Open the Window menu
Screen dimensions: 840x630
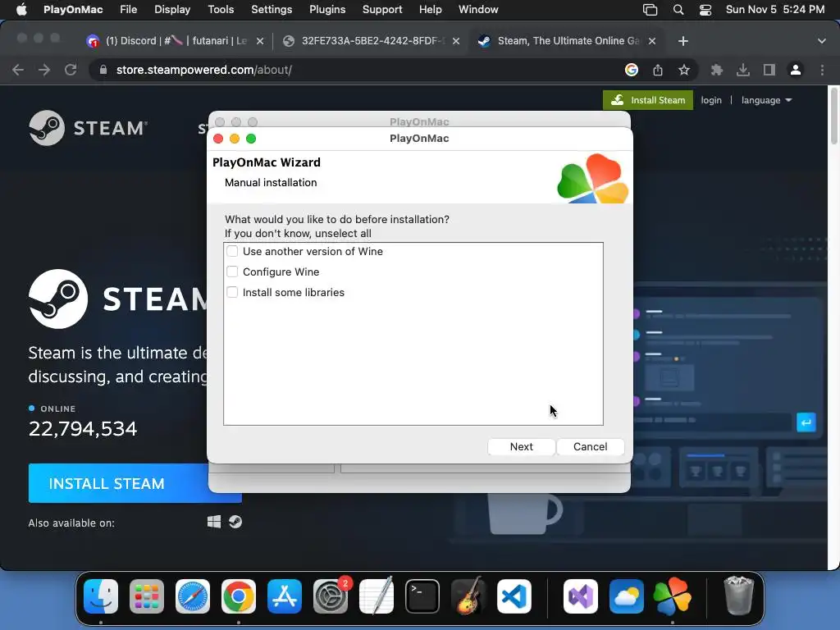(478, 10)
